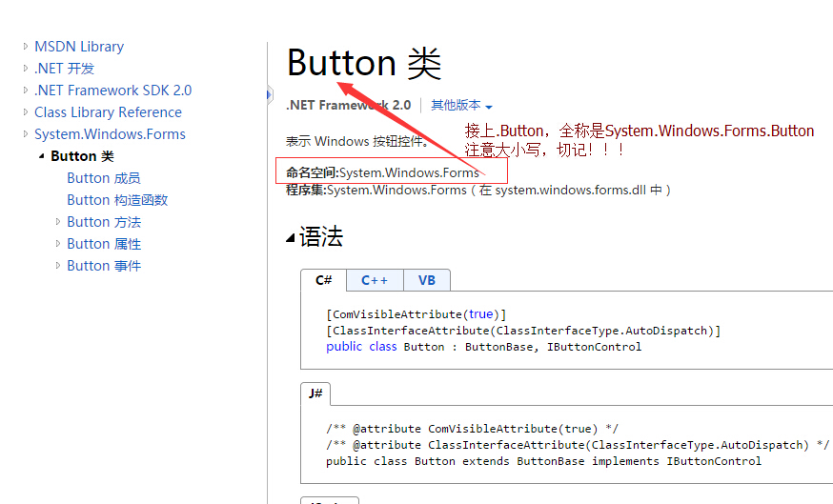Click the 语法 section heading
833x504 pixels.
coord(321,237)
